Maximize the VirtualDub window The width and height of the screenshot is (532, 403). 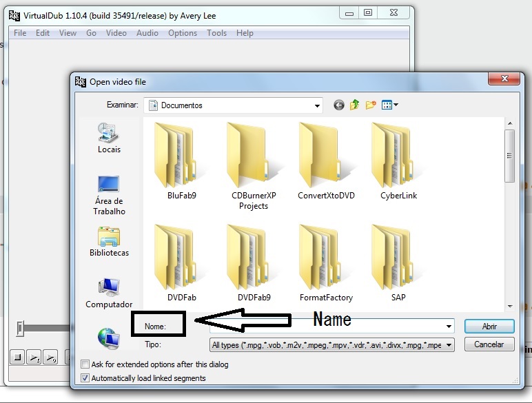click(x=368, y=13)
